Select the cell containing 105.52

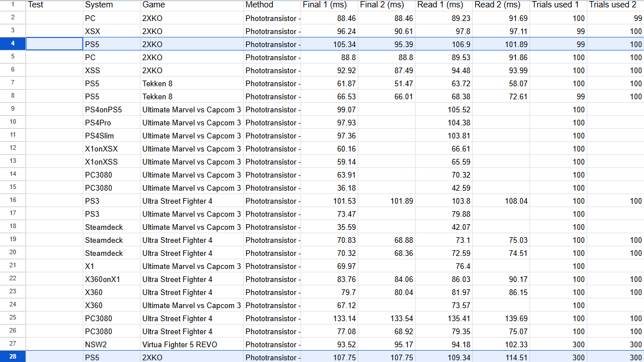pyautogui.click(x=443, y=110)
